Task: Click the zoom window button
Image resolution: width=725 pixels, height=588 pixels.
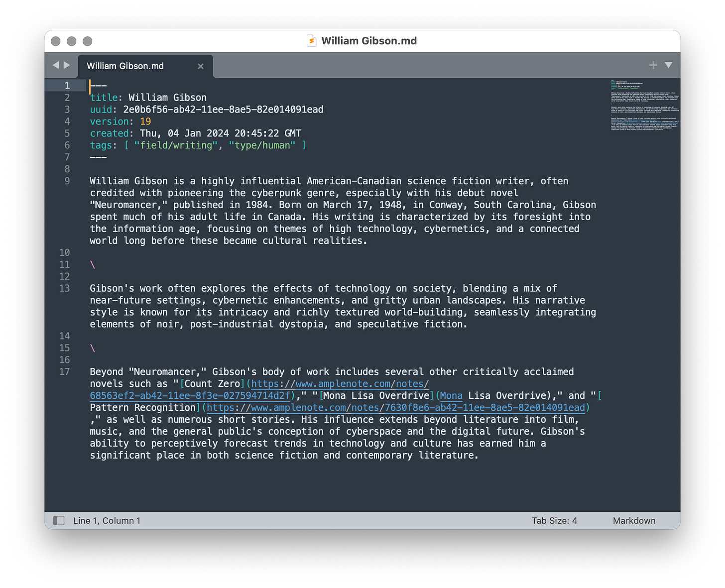Action: click(x=88, y=41)
